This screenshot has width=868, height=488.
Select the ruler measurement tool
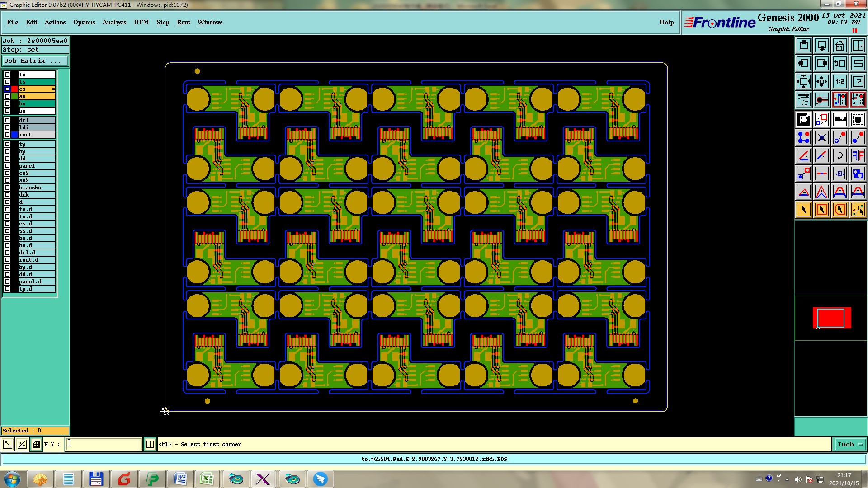[840, 119]
